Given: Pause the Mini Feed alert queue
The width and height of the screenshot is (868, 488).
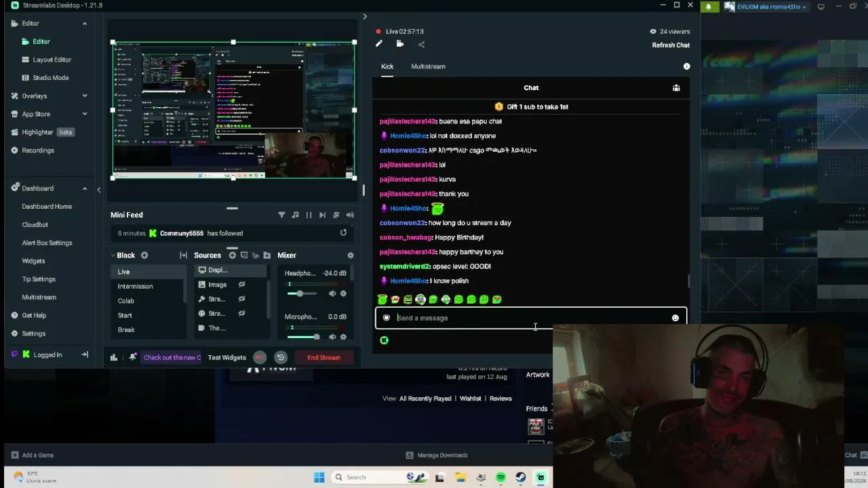Looking at the screenshot, I should click(x=309, y=215).
